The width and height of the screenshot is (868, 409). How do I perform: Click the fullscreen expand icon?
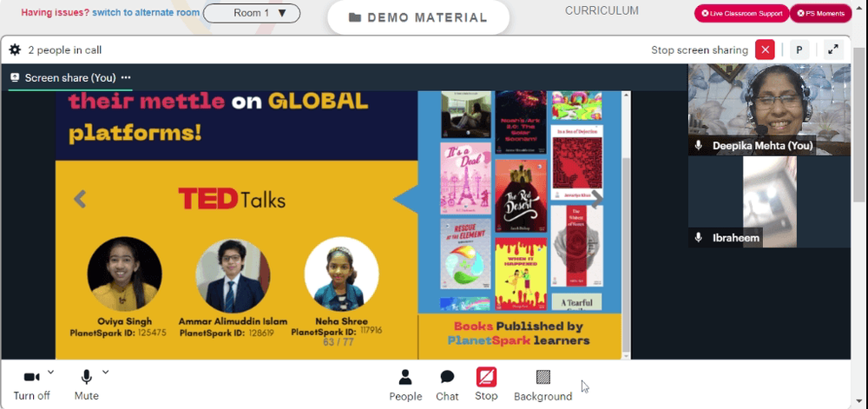832,49
